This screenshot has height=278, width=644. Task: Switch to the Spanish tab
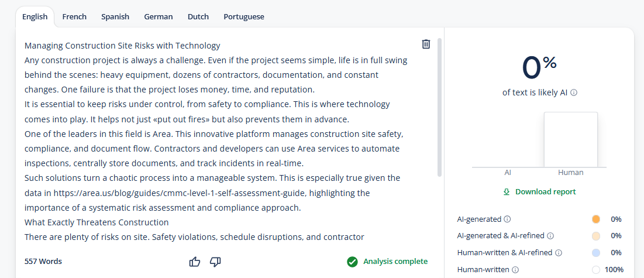click(x=115, y=17)
